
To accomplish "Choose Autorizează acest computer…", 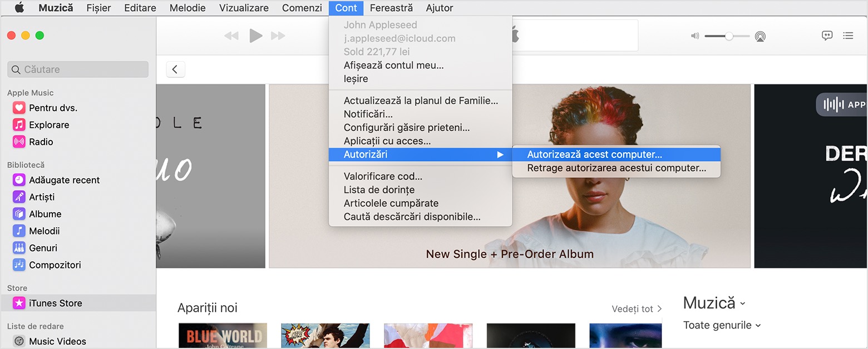I will [x=594, y=154].
